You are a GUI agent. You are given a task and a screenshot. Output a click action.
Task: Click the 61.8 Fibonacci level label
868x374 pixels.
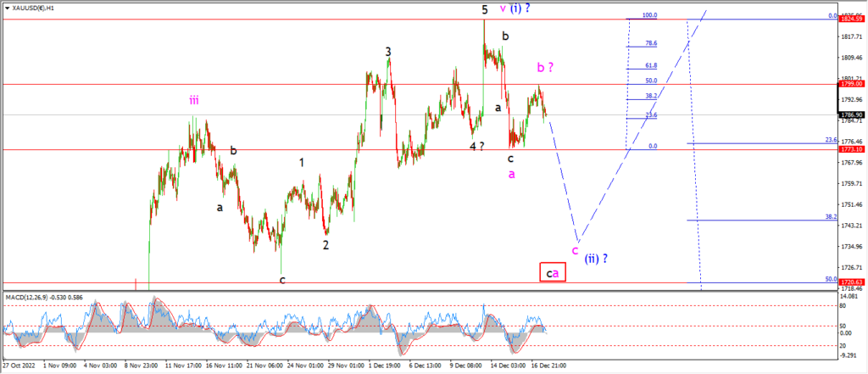pyautogui.click(x=651, y=65)
